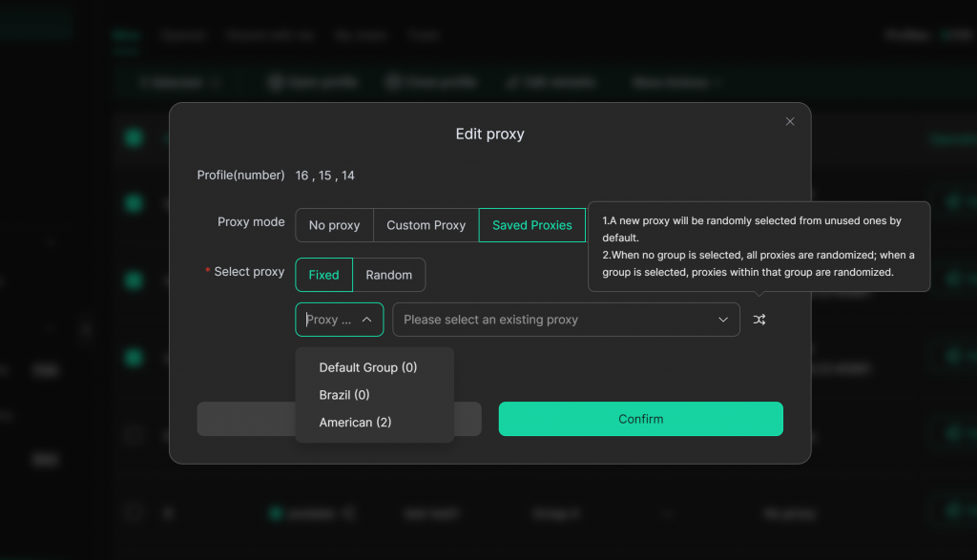Collapse the Proxy group dropdown arrow
The width and height of the screenshot is (977, 560).
tap(366, 320)
